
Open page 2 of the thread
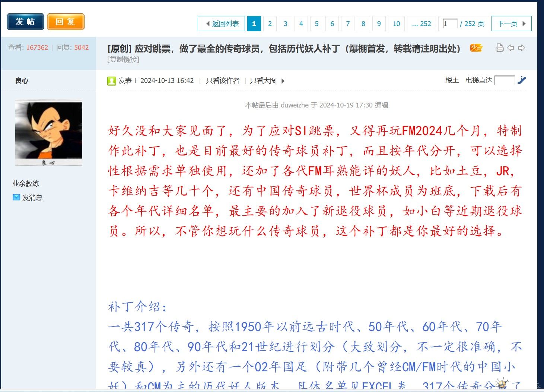[270, 24]
